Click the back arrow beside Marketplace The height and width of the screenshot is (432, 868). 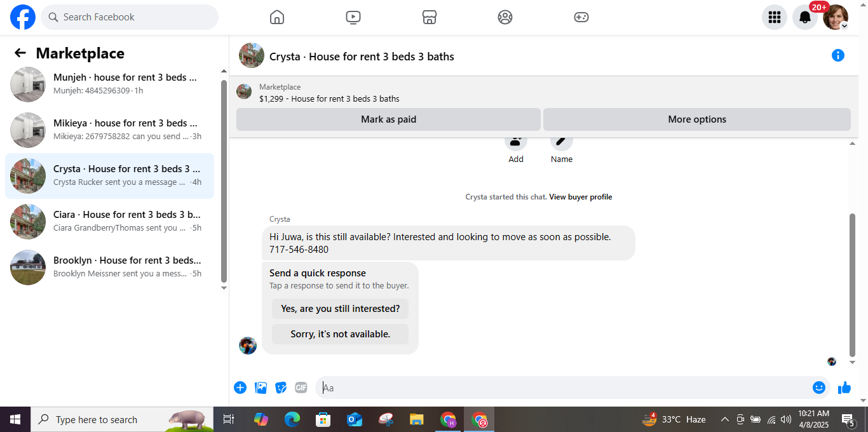[20, 53]
